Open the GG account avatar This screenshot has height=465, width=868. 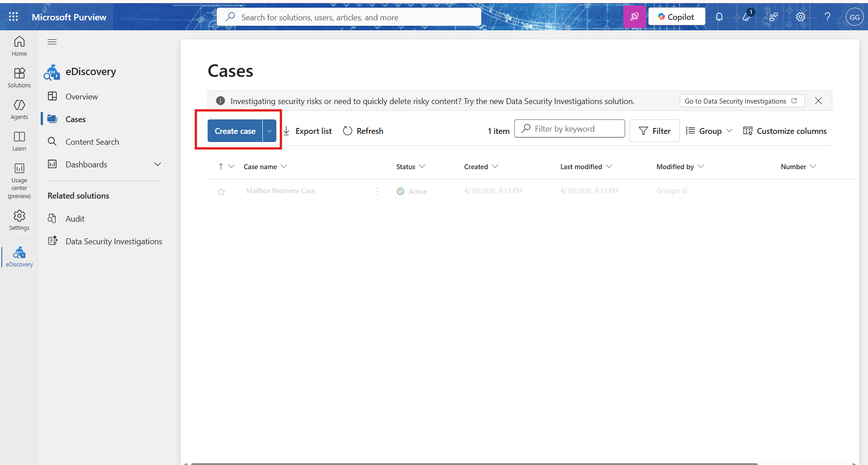coord(854,17)
